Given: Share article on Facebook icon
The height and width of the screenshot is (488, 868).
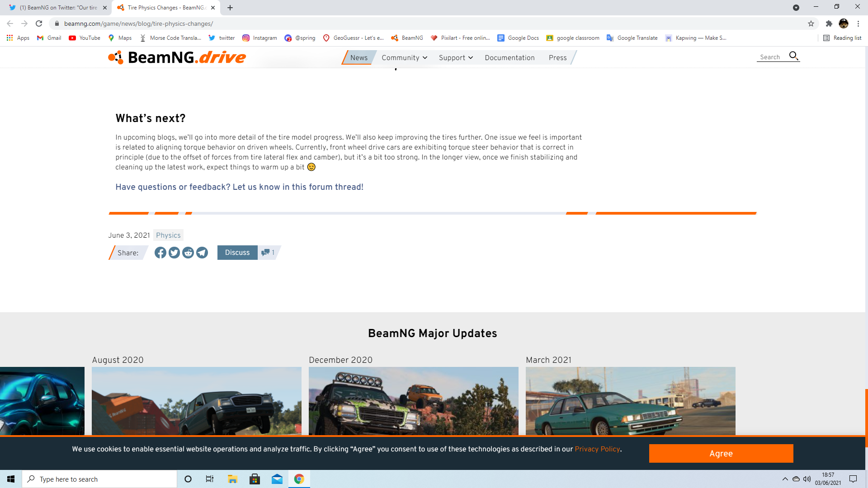Looking at the screenshot, I should click(x=160, y=253).
